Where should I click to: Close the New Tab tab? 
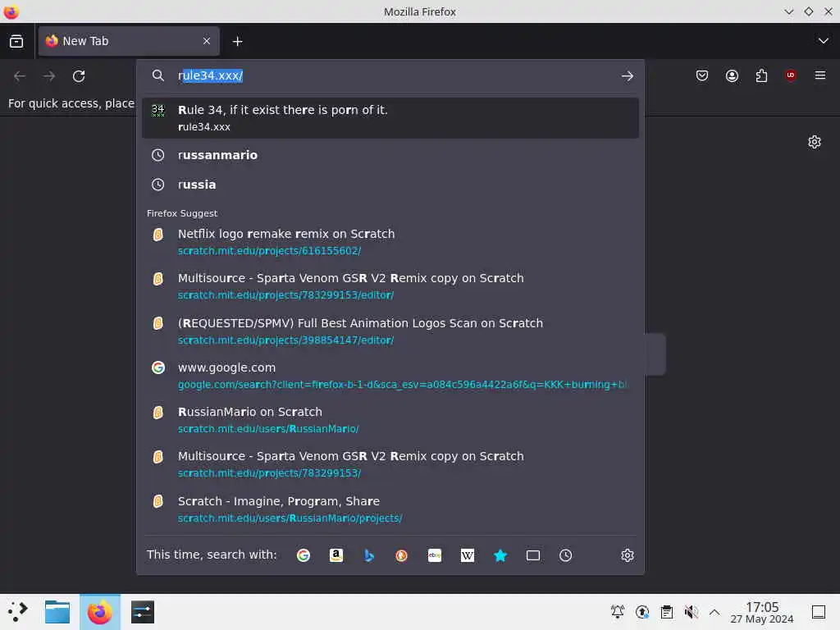coord(207,41)
